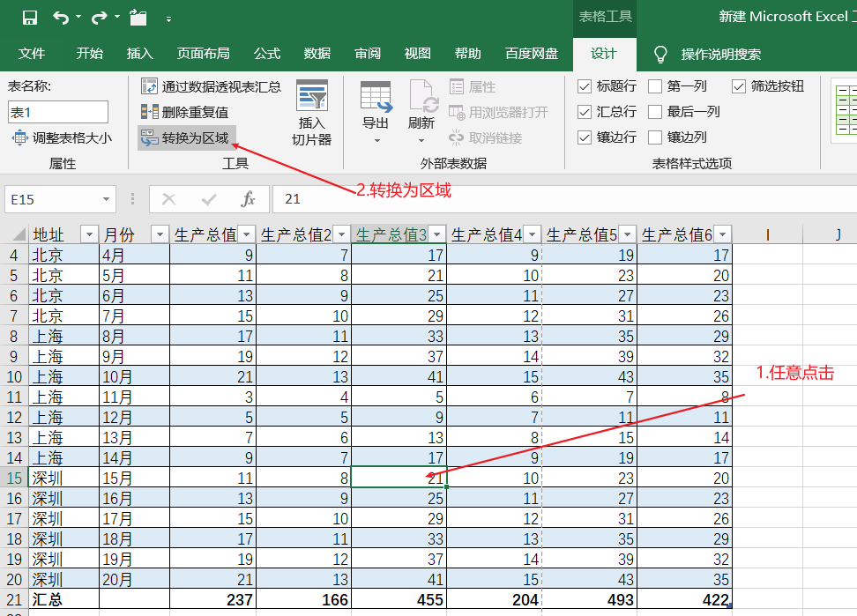Click the Enter checkmark formula bar icon

click(209, 199)
